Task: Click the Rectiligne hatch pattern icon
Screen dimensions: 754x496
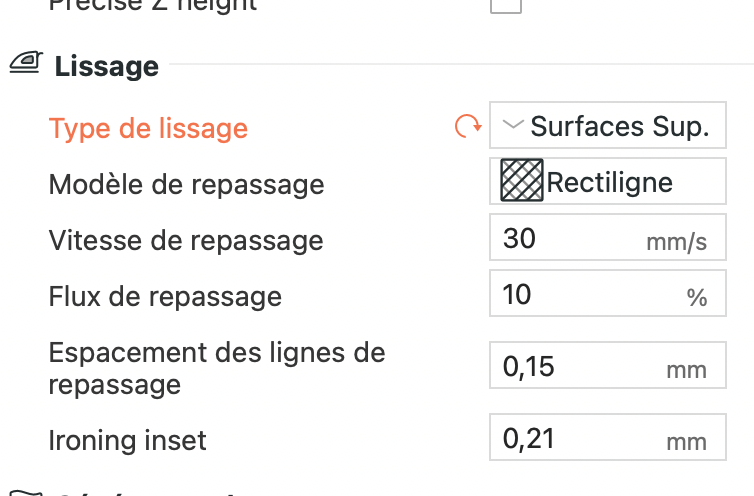Action: click(522, 181)
